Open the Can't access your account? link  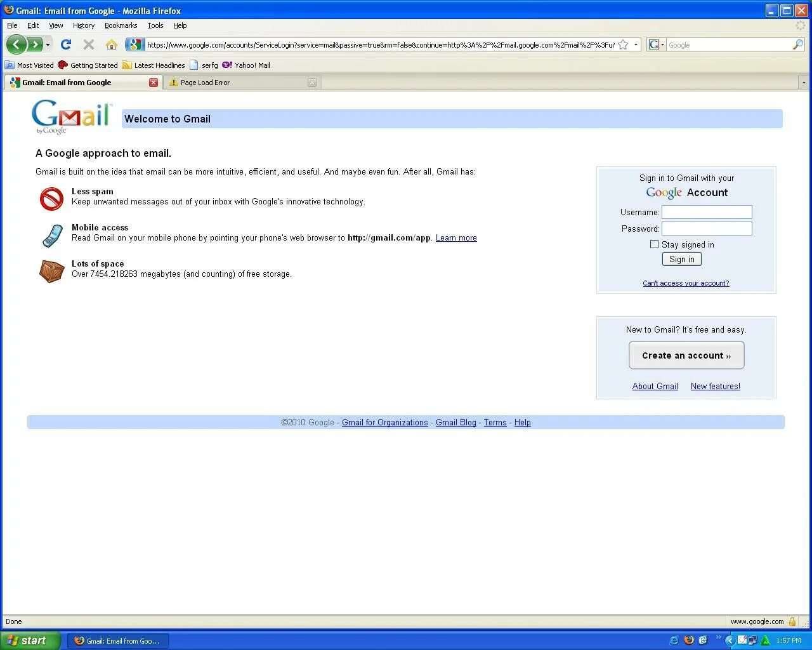(686, 283)
